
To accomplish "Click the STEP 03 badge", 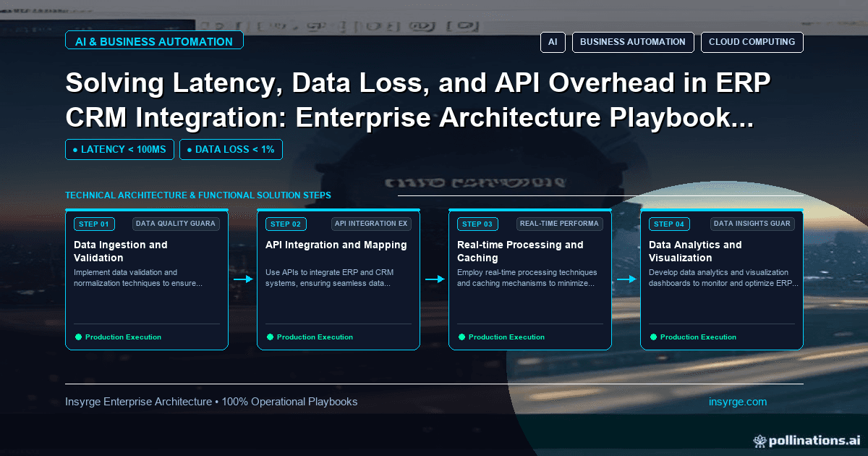I will coord(477,224).
